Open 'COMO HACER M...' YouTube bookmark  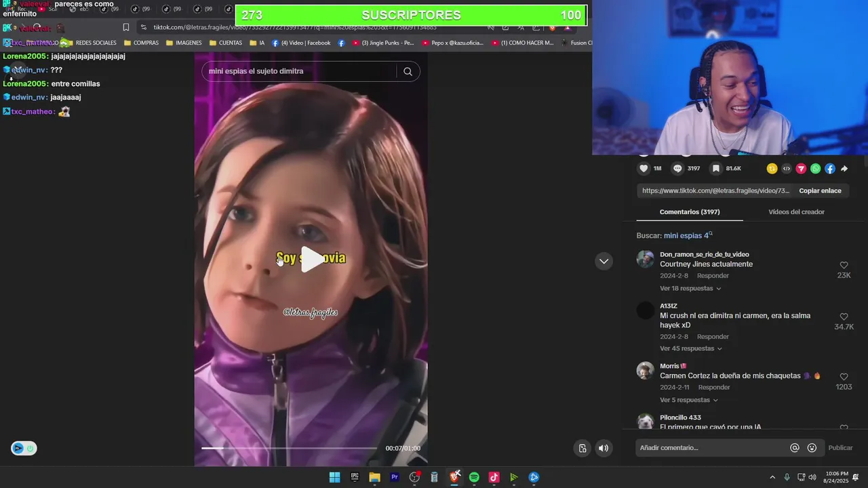tap(522, 43)
